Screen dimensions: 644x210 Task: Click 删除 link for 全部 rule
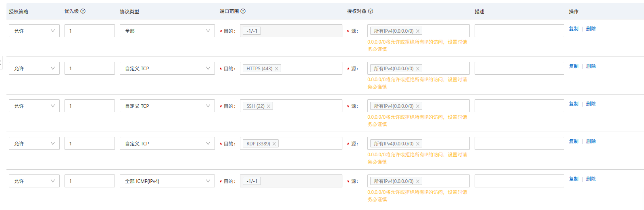tap(591, 29)
